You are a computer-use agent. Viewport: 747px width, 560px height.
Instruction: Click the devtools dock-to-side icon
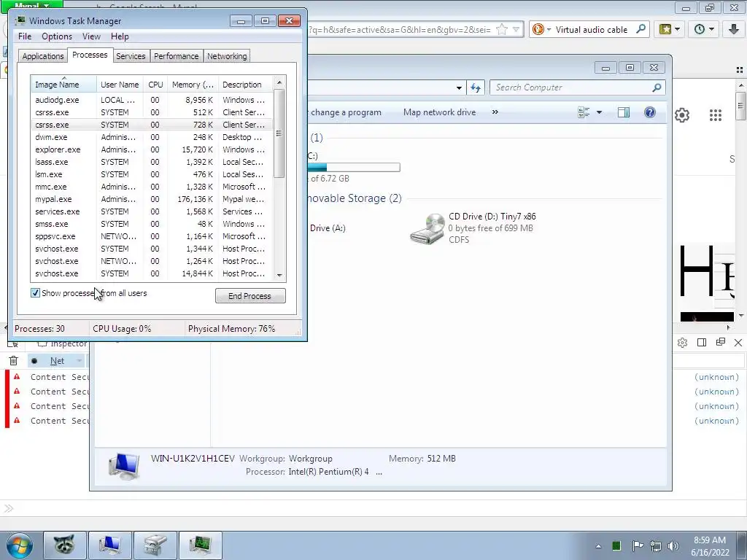tap(701, 343)
